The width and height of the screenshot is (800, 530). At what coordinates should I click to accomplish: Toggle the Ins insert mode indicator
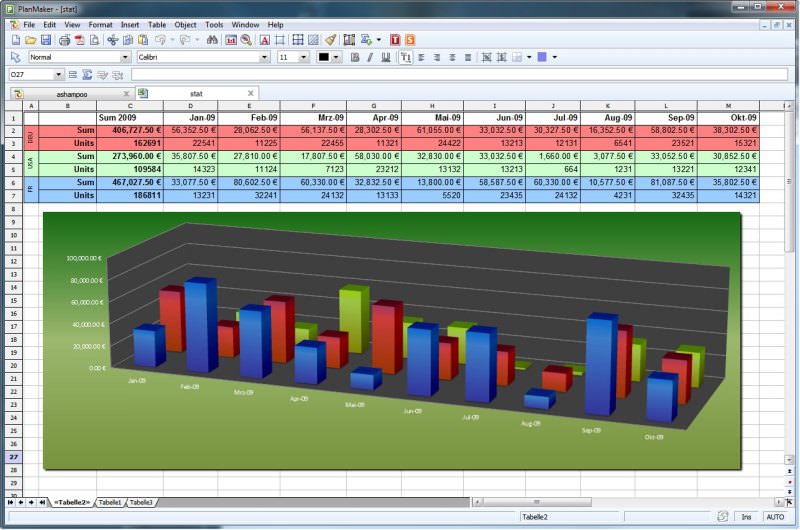(746, 517)
